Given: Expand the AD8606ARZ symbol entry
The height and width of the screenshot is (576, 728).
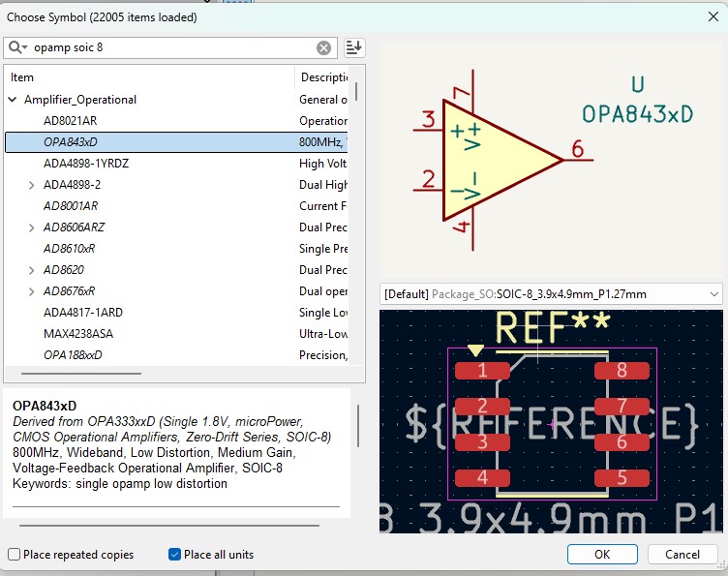Looking at the screenshot, I should point(32,227).
